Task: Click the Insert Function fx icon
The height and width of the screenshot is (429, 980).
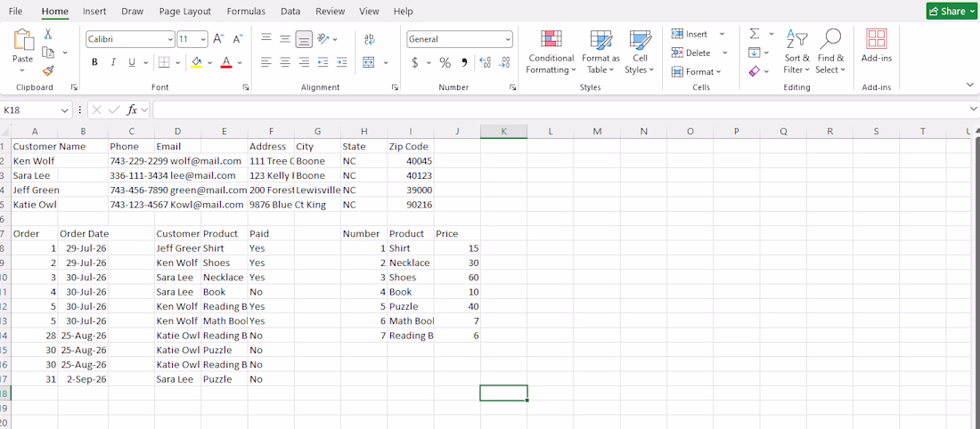Action: pos(132,109)
